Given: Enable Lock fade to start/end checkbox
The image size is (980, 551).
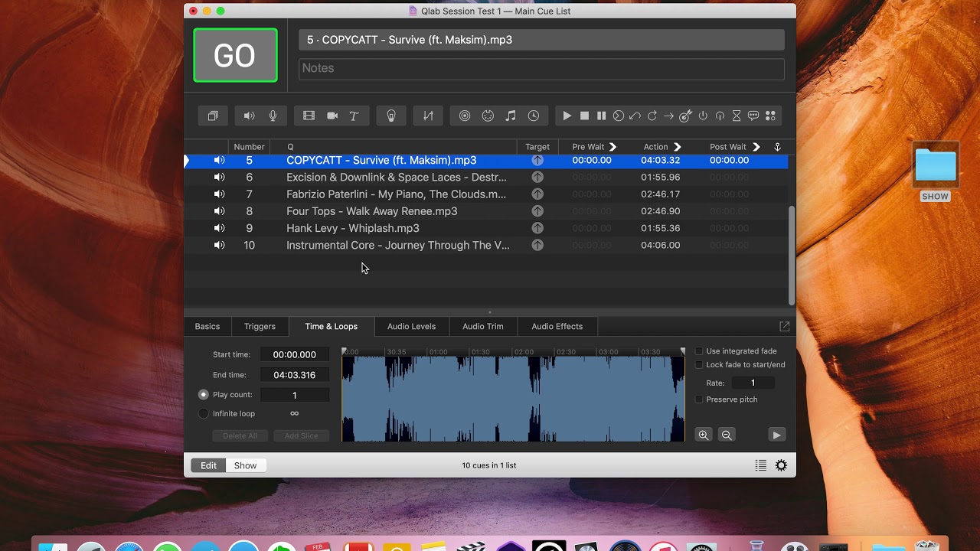Looking at the screenshot, I should click(698, 365).
